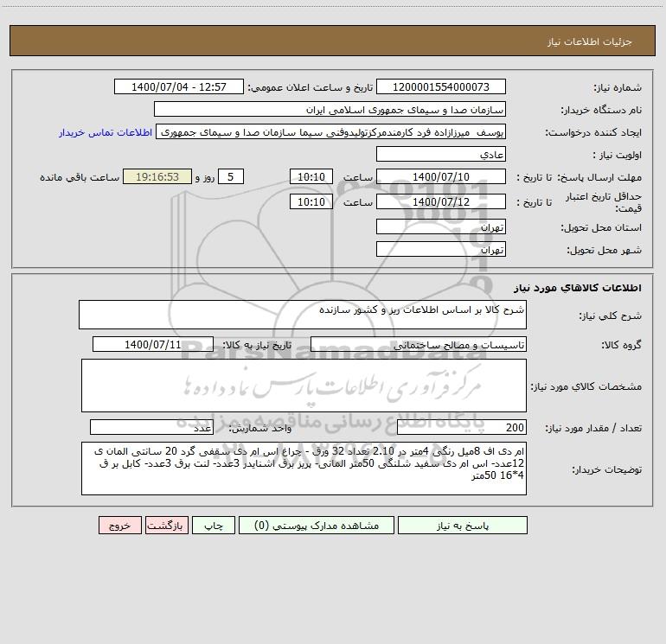Image resolution: width=666 pixels, height=644 pixels.
Task: Click the delivery province تهران field
Action: (441, 227)
